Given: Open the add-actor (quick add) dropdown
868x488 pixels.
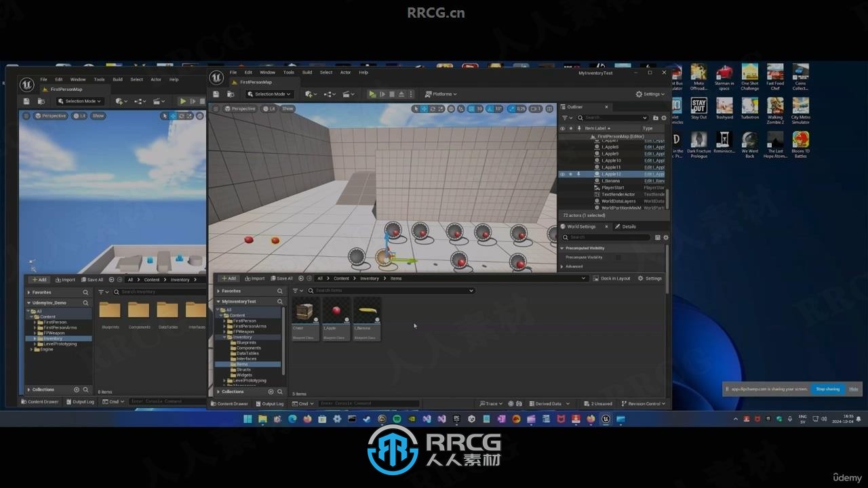Looking at the screenshot, I should click(311, 94).
